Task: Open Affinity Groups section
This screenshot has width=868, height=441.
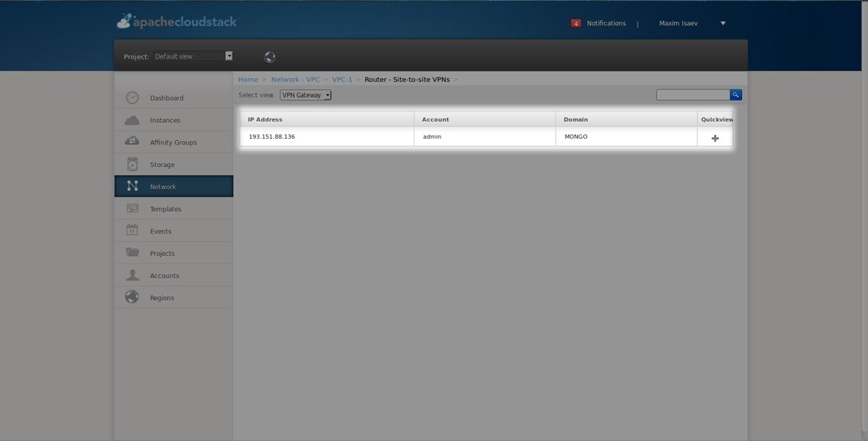Action: [174, 142]
